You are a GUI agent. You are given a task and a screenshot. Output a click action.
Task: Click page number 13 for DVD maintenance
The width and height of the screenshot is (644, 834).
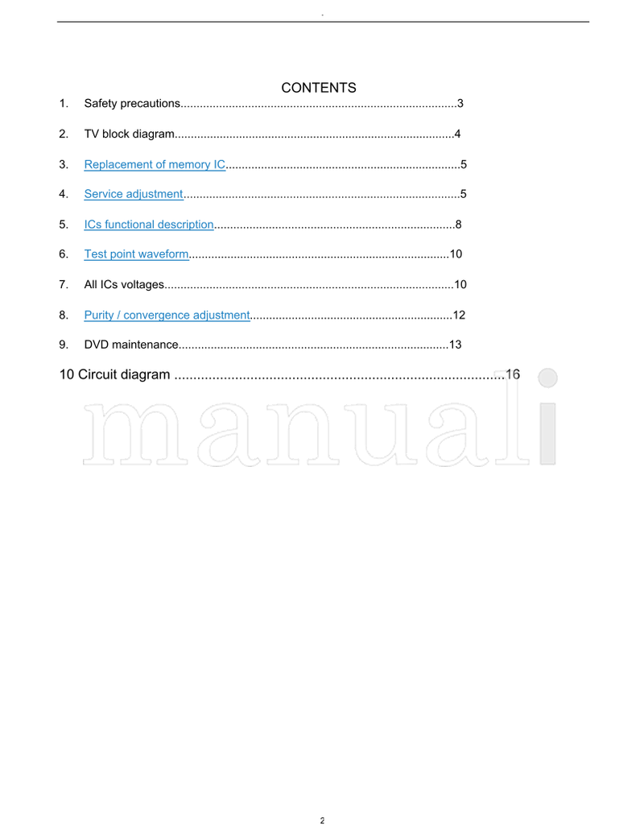456,345
